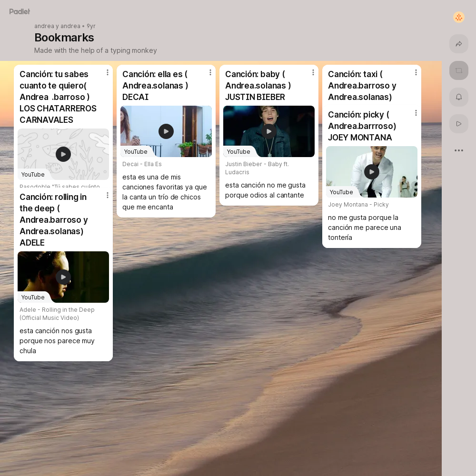Open three-dot menu on 'taxi' post
Viewport: 476px width, 476px height.
416,72
